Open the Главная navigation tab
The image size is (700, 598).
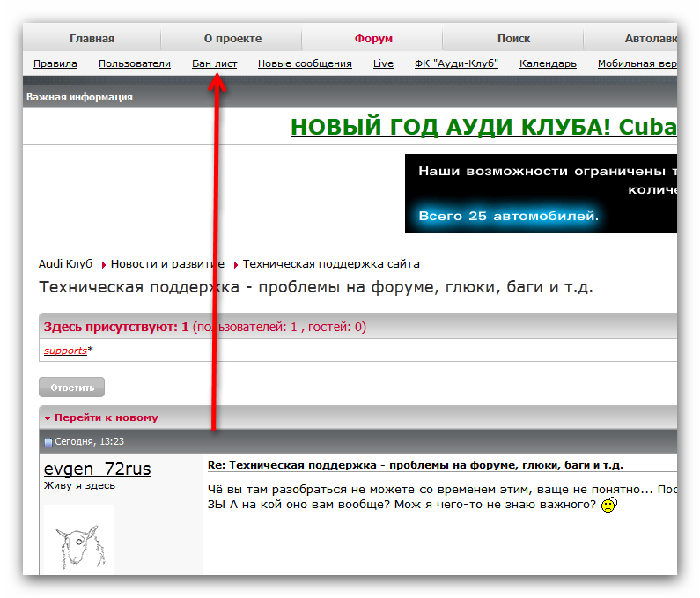click(92, 39)
